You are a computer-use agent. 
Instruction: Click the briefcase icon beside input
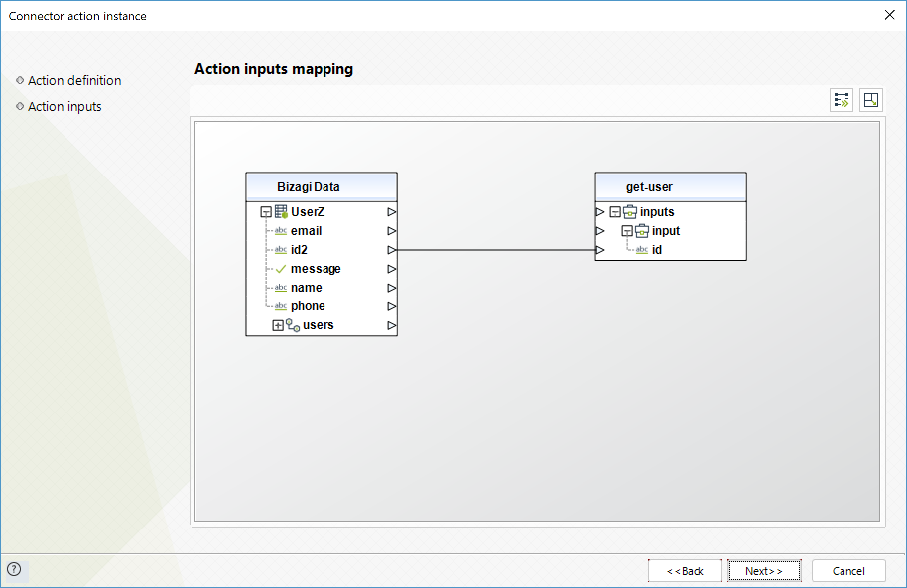pyautogui.click(x=642, y=231)
